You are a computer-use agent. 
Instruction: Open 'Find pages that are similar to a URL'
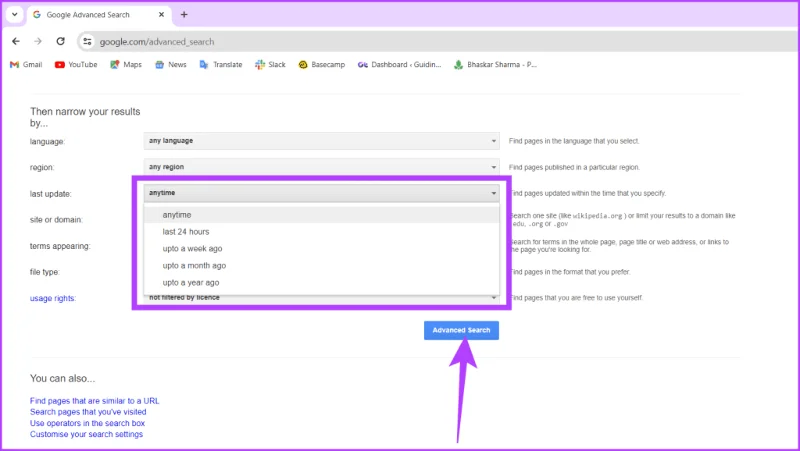pos(94,401)
